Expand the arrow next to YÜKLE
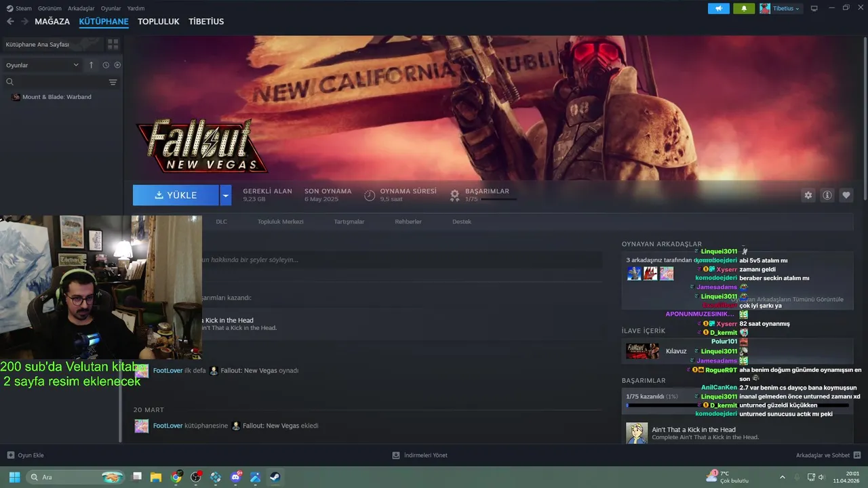Screen dimensions: 868x488 (x=226, y=195)
